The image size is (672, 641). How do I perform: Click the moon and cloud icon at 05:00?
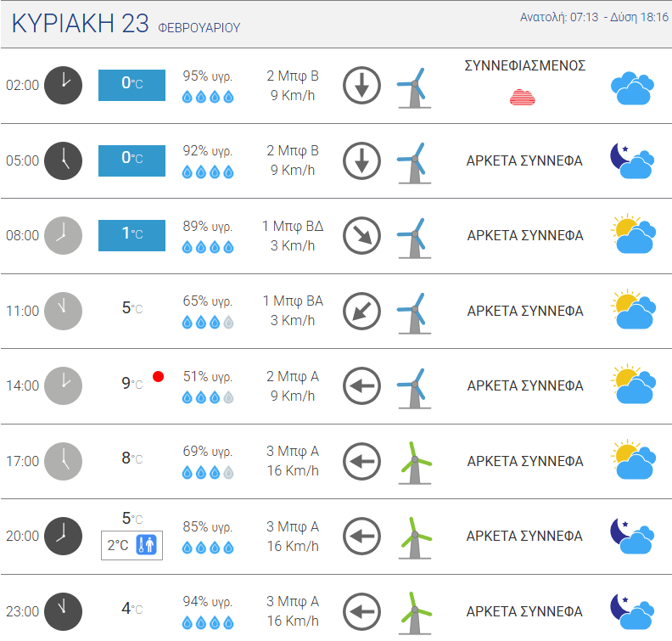(x=633, y=160)
